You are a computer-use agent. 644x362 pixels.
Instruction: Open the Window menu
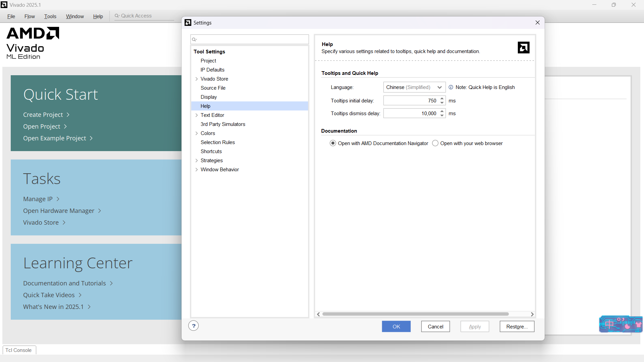click(x=75, y=16)
